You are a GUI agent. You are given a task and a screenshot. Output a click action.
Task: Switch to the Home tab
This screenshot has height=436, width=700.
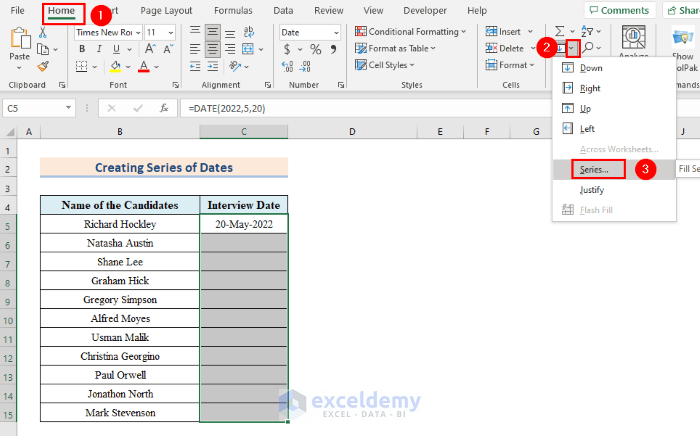click(62, 10)
